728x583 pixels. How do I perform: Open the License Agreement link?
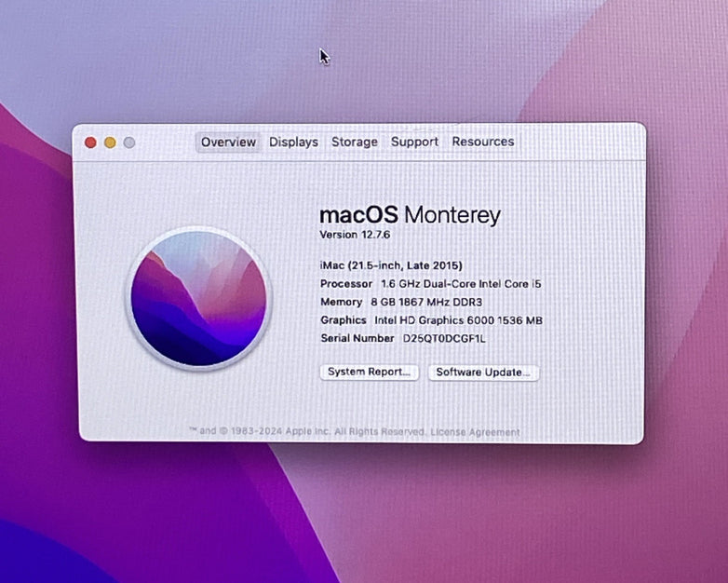click(x=477, y=432)
